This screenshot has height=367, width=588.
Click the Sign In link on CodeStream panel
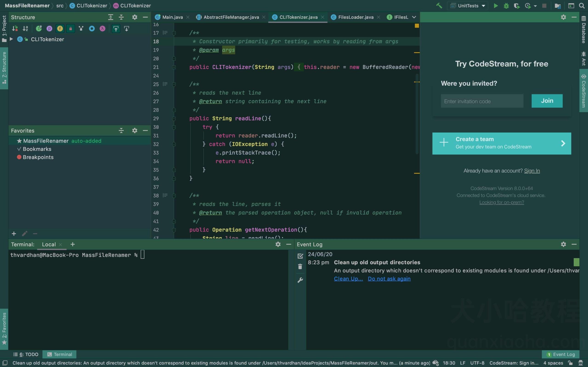click(532, 170)
